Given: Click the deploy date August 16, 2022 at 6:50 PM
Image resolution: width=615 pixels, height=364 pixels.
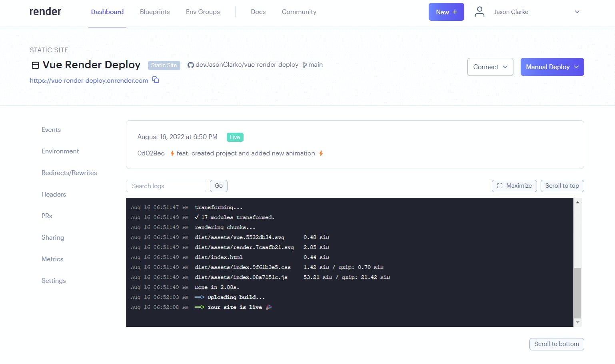Looking at the screenshot, I should tap(178, 137).
